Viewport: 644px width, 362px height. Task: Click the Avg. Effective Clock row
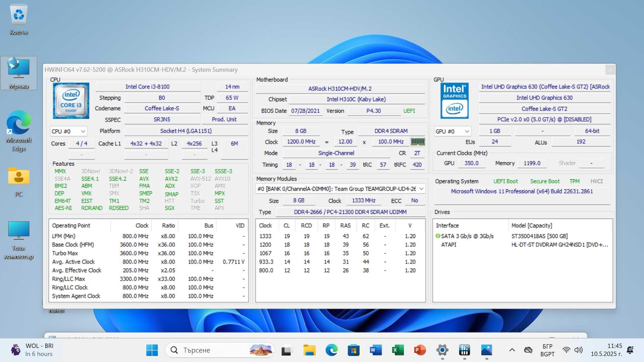(149, 270)
